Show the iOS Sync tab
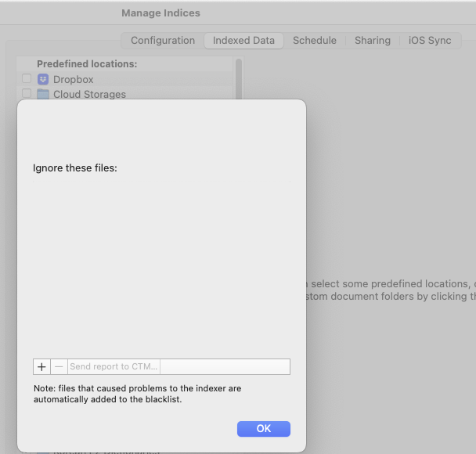 coord(430,41)
